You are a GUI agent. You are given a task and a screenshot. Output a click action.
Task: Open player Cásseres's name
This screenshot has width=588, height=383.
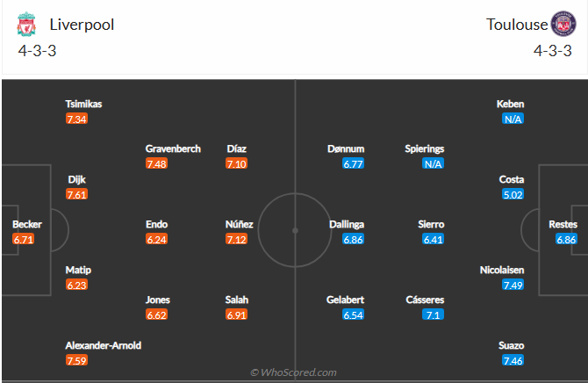[x=425, y=300]
